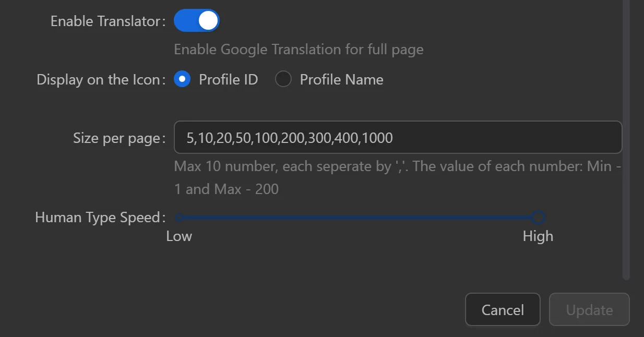The height and width of the screenshot is (337, 644).
Task: Click the Human Type Speed slider handle
Action: point(538,217)
